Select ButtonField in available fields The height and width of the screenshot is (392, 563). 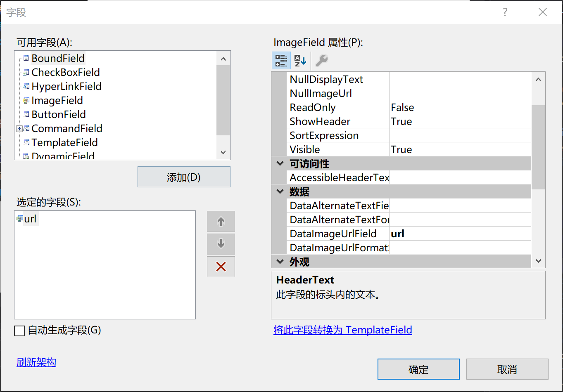[x=59, y=114]
